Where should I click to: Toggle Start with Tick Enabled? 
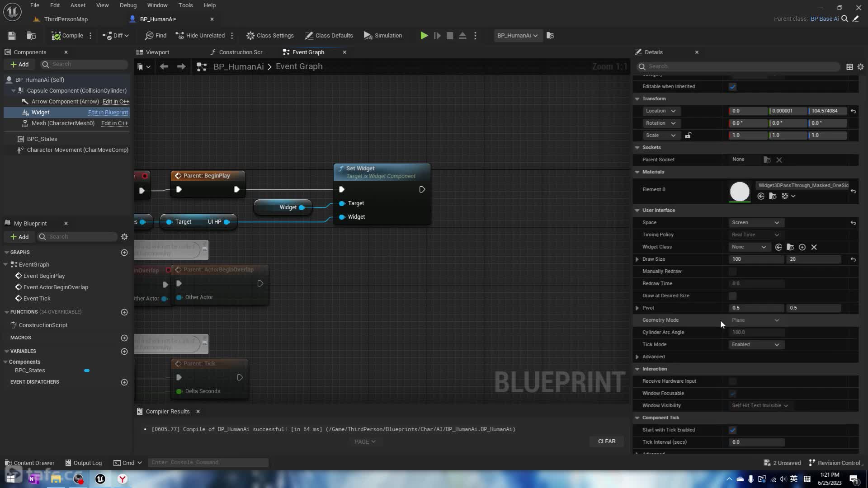732,430
